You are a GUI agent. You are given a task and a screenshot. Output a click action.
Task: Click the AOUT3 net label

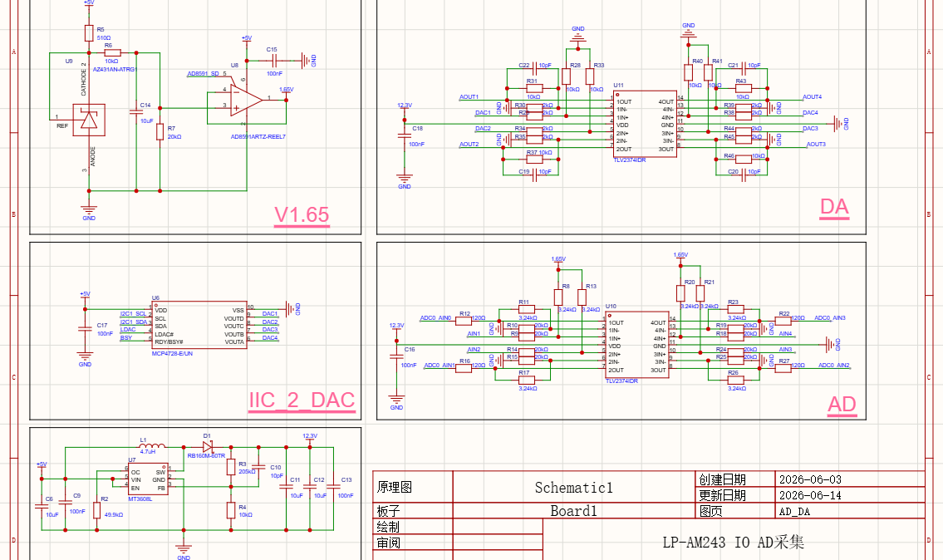coord(816,145)
